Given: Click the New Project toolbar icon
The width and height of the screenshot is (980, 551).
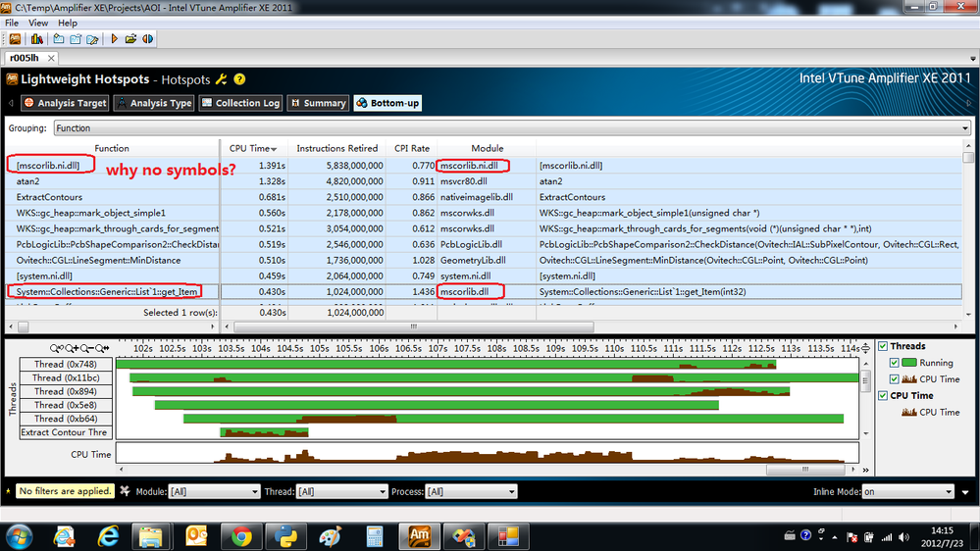Looking at the screenshot, I should click(59, 39).
